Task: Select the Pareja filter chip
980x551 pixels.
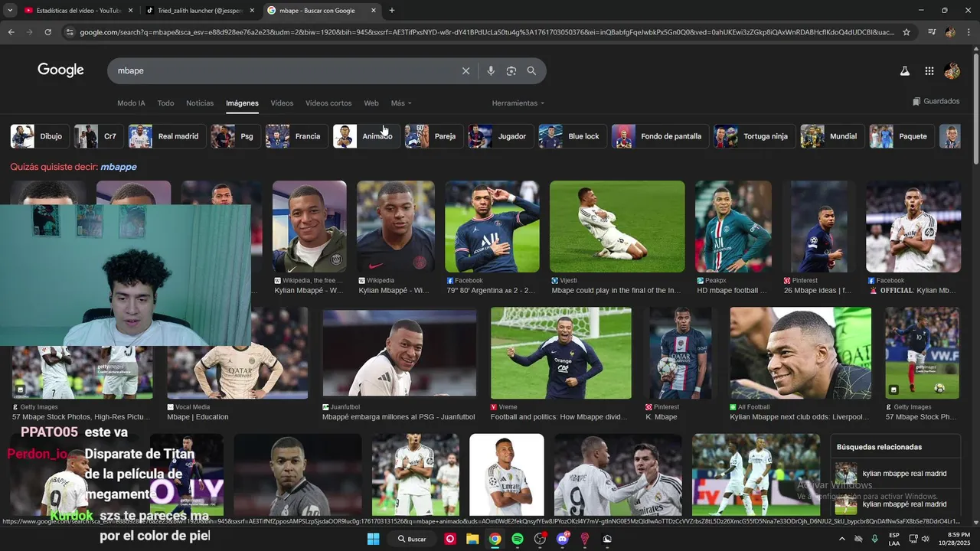Action: click(x=433, y=136)
